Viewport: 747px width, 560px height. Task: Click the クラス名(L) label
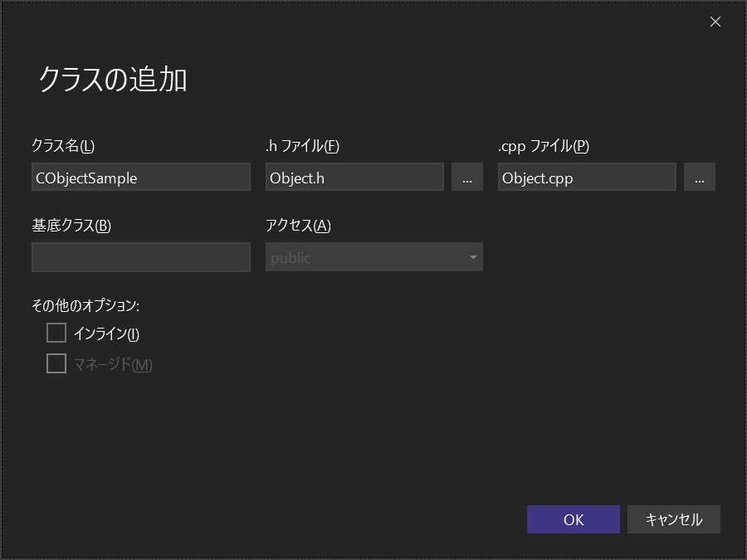pyautogui.click(x=63, y=146)
